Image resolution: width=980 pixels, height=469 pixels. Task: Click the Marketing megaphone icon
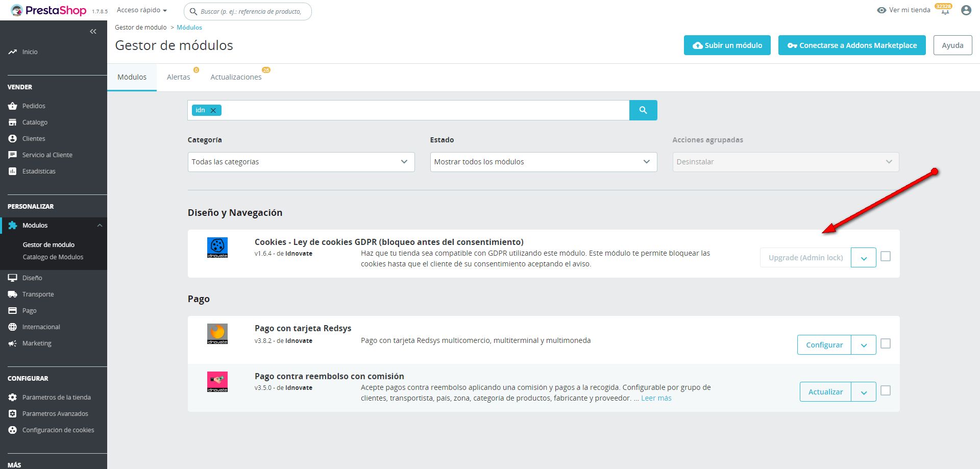tap(13, 343)
